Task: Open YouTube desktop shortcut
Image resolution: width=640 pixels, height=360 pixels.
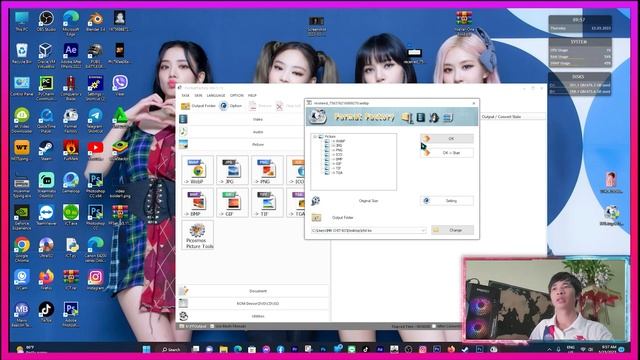Action: click(96, 150)
